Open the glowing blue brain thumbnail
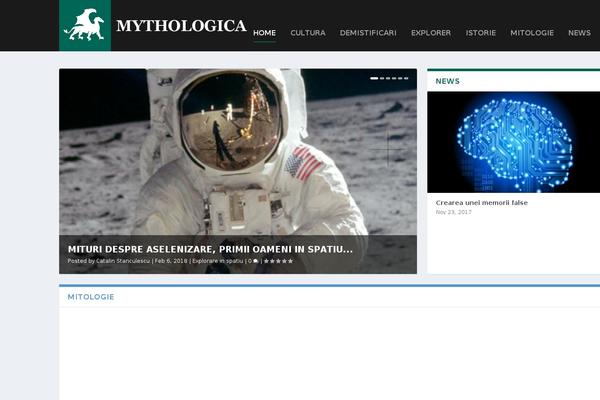600x400 pixels. pos(514,142)
